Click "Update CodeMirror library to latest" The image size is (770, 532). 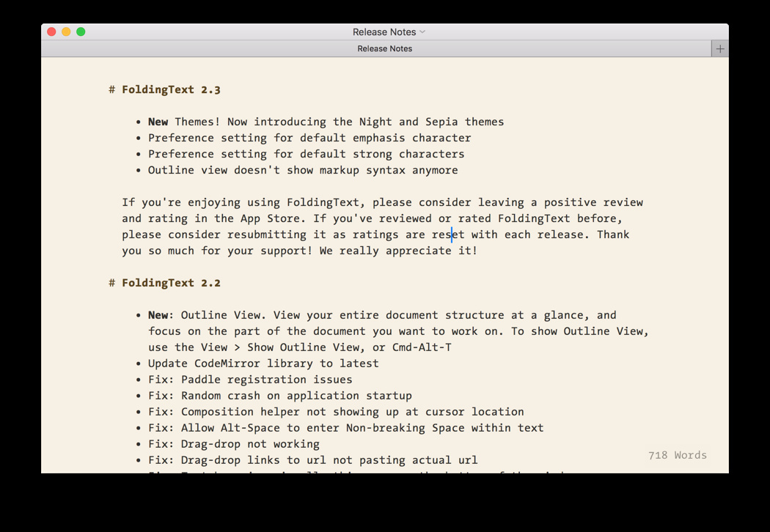263,363
